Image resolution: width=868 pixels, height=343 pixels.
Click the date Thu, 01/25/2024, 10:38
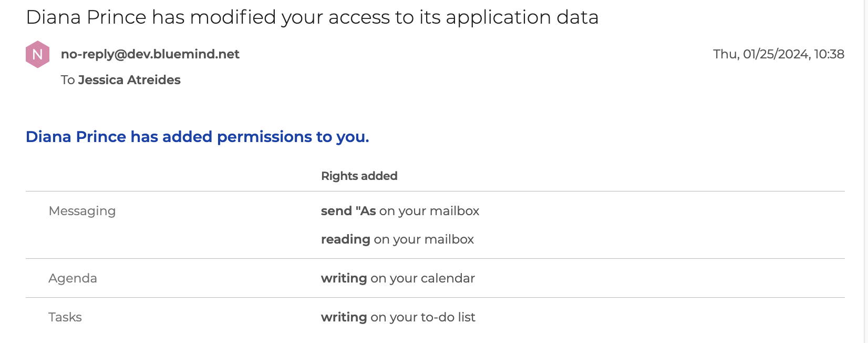coord(778,54)
